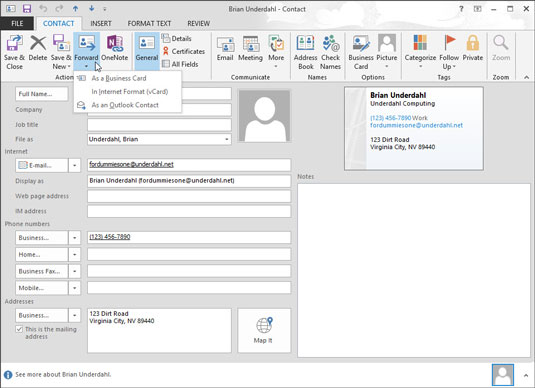The width and height of the screenshot is (535, 388).
Task: Toggle 'This is the mailing address' checkbox
Action: tap(19, 329)
